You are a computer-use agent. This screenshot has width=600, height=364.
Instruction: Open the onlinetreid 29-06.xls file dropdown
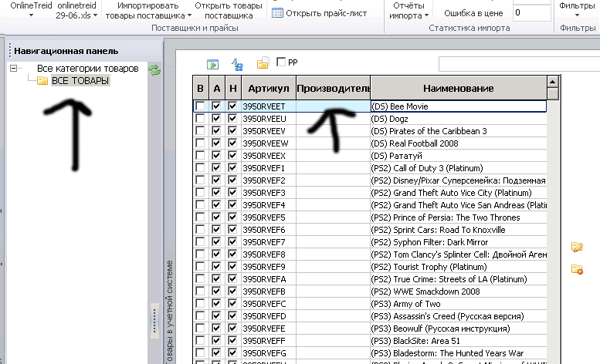coord(76,10)
